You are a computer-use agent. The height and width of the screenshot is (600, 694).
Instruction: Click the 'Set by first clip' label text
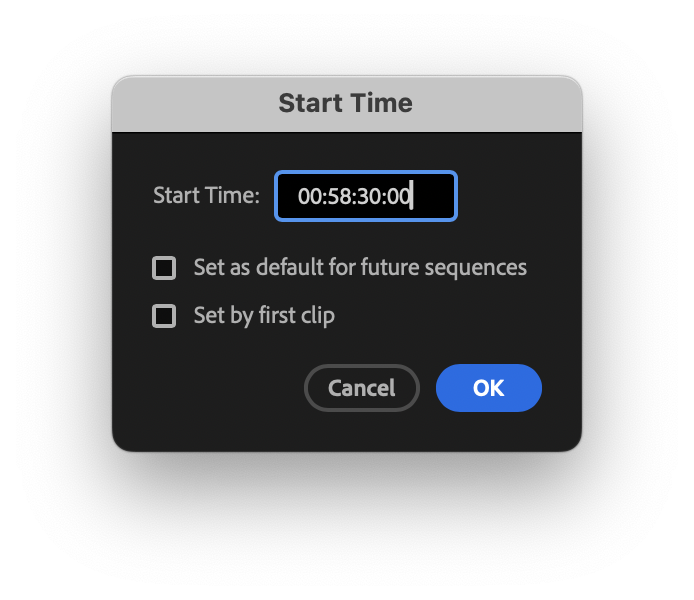click(x=264, y=316)
